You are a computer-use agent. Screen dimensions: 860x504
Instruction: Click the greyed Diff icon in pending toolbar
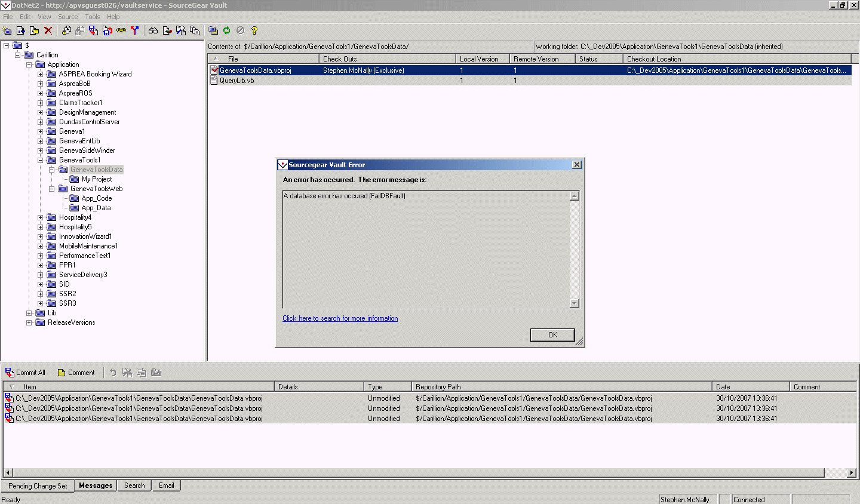pos(127,373)
